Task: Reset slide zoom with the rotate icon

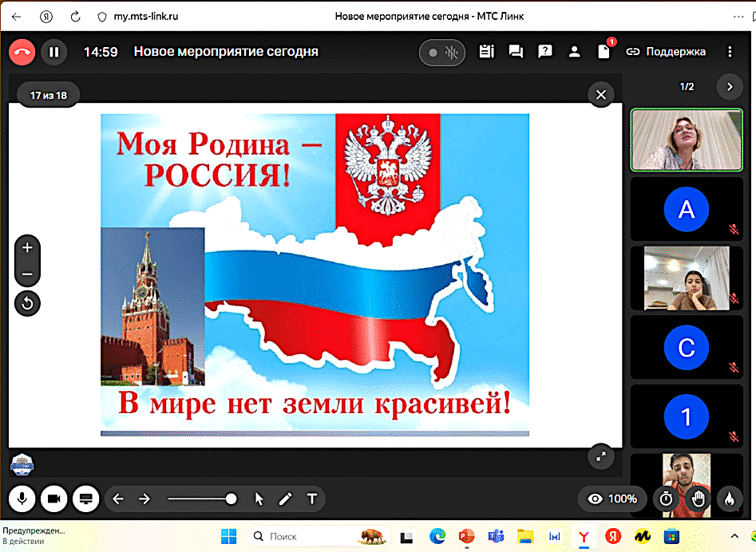Action: [27, 303]
